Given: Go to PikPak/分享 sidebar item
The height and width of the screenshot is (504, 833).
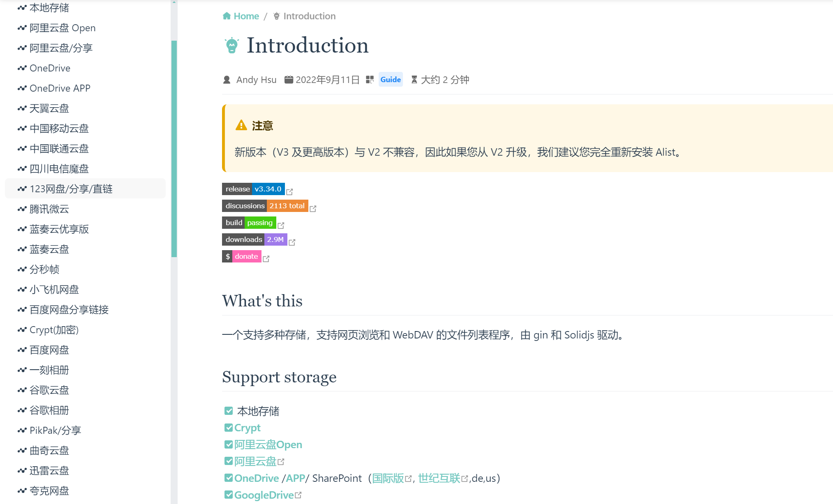Looking at the screenshot, I should tap(55, 430).
